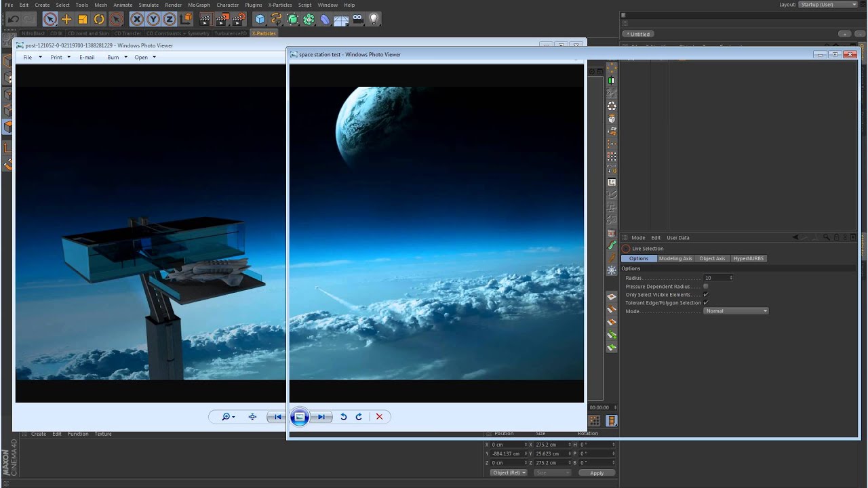The width and height of the screenshot is (868, 488).
Task: Open the Deformer objects icon
Action: (x=325, y=20)
